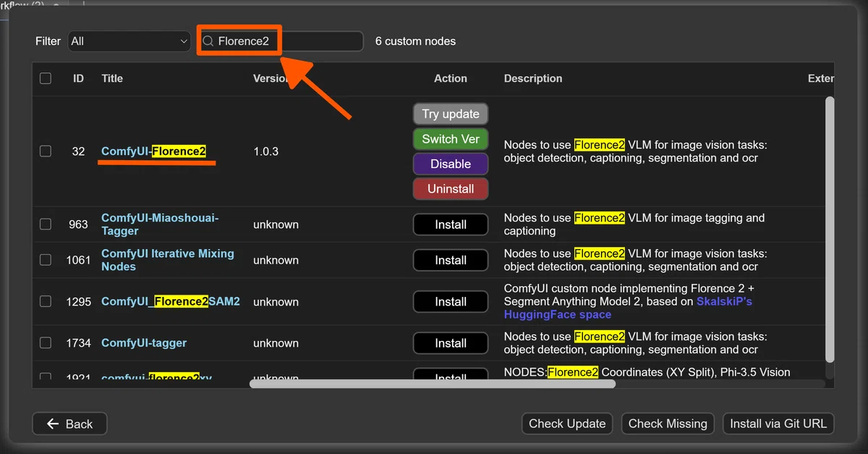Check the box for Iterative Mixing Nodes row

point(46,260)
